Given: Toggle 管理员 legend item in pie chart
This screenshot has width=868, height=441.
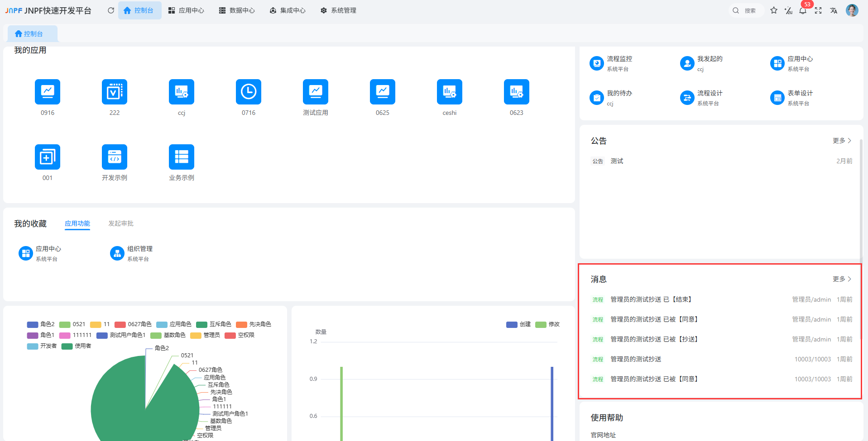Looking at the screenshot, I should point(206,335).
